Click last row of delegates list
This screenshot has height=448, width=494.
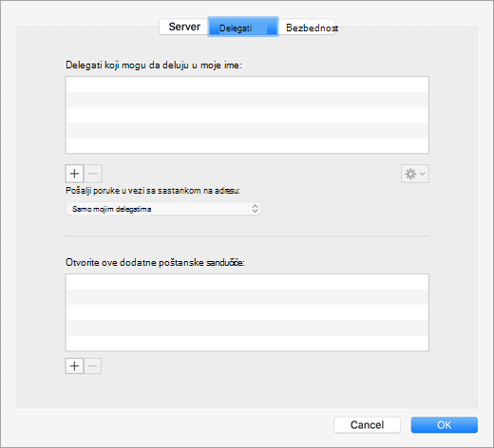tap(247, 145)
